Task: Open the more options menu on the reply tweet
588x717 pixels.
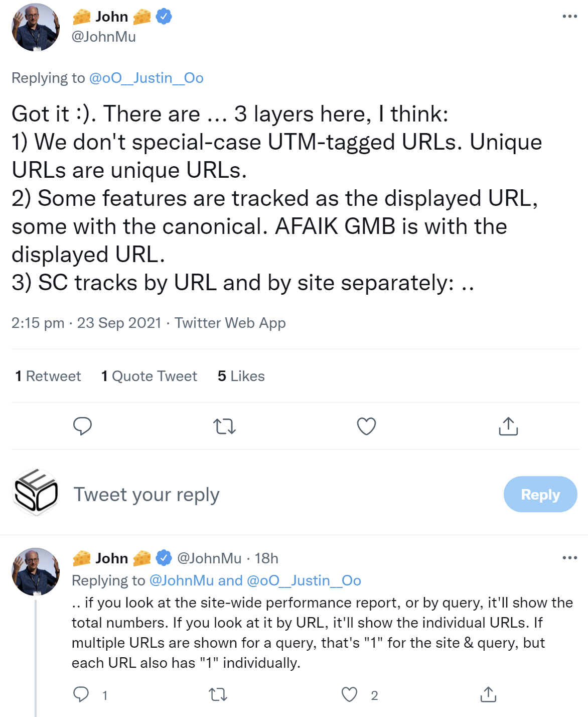Action: 568,558
